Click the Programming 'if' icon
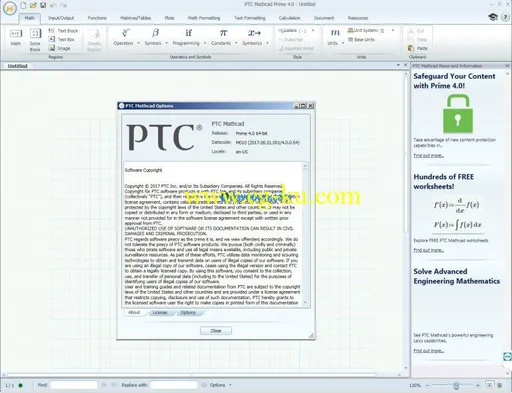The height and width of the screenshot is (393, 512). pyautogui.click(x=188, y=33)
